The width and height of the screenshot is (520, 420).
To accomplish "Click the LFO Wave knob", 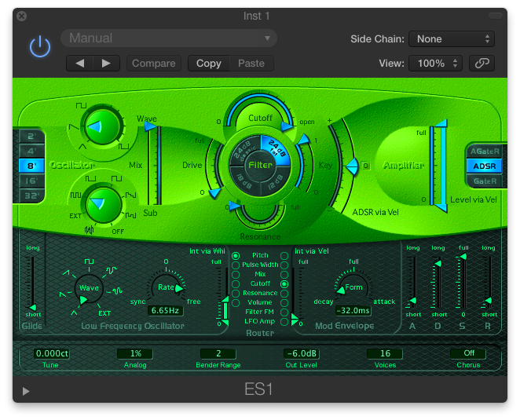I will 89,288.
